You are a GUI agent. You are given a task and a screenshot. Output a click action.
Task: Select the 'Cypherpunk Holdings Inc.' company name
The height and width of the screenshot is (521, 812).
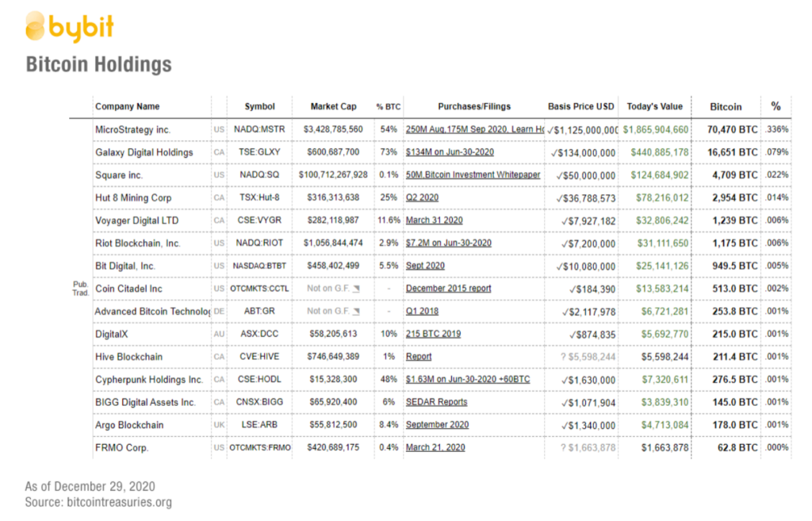[x=149, y=380]
